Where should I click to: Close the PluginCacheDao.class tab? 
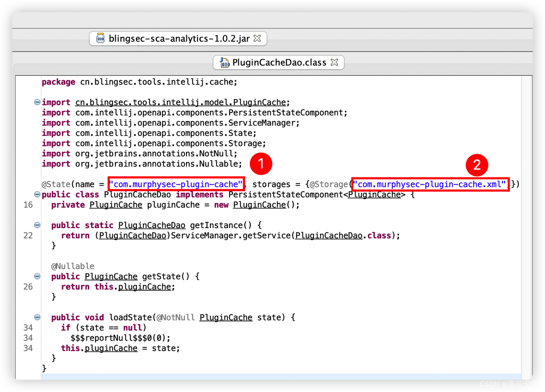click(x=334, y=62)
